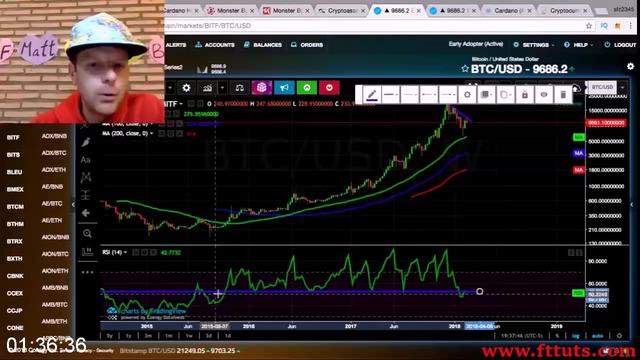Select the 3m time range
Viewport: 640px width, 360px height.
point(148,336)
